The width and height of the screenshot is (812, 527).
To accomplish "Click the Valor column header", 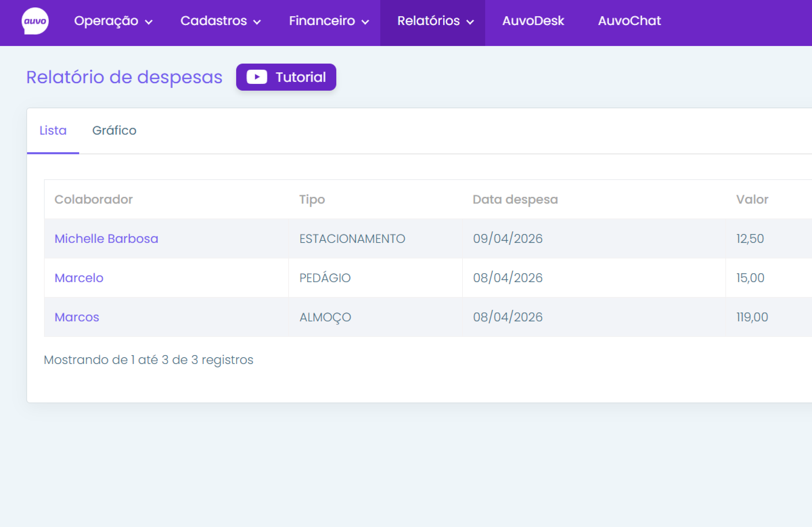I will (752, 199).
